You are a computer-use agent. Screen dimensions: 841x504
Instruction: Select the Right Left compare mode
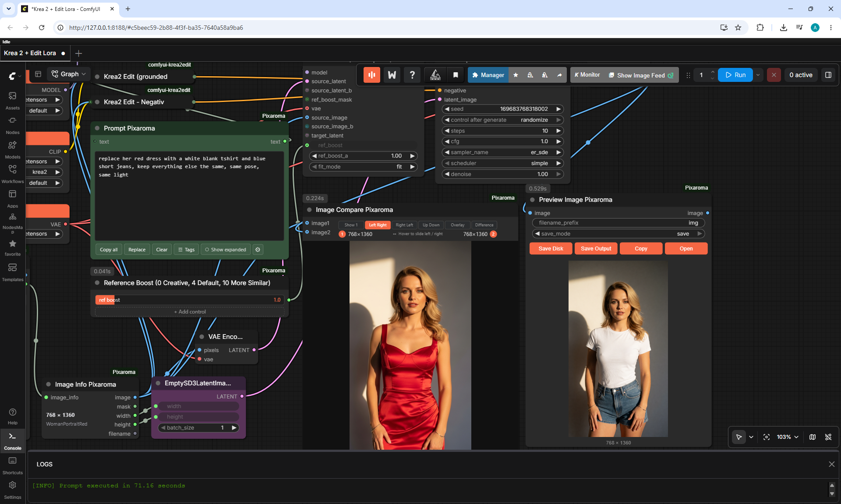click(404, 225)
